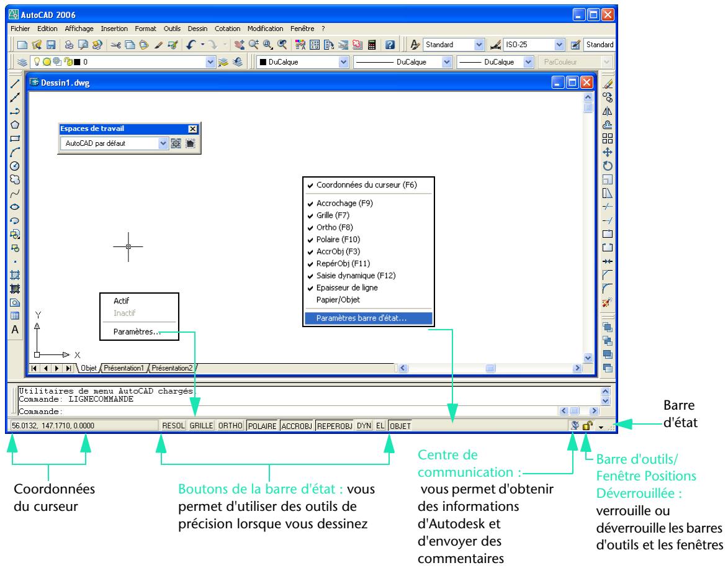Click the Save icon in standard toolbar
The image size is (728, 568).
point(51,45)
